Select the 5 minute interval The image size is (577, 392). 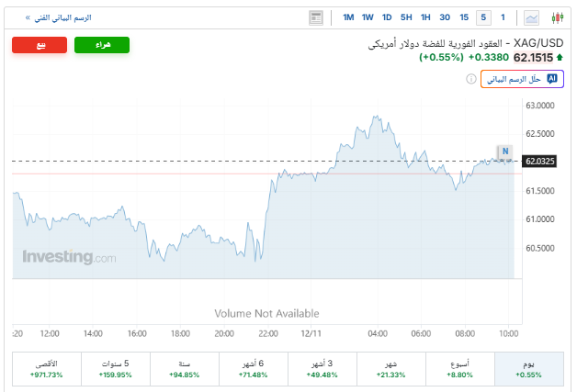tap(483, 17)
